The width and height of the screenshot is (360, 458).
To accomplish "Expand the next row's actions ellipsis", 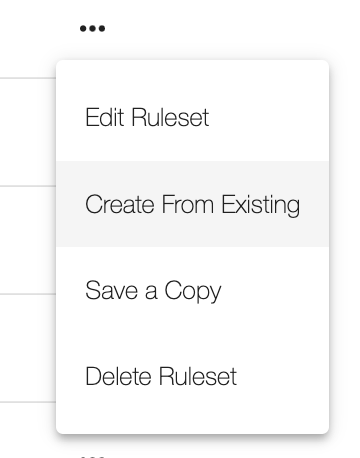I will [93, 456].
